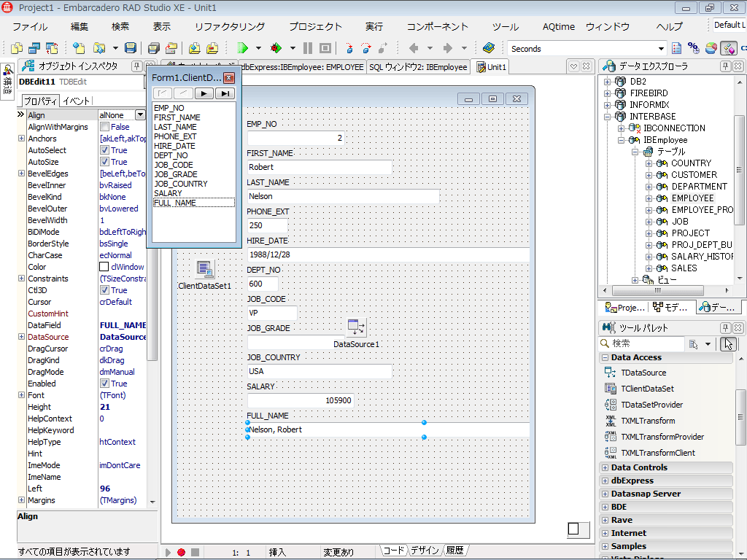Toggle the AutoSelect property checkbox
Viewport: 747px width, 560px height.
pyautogui.click(x=105, y=150)
